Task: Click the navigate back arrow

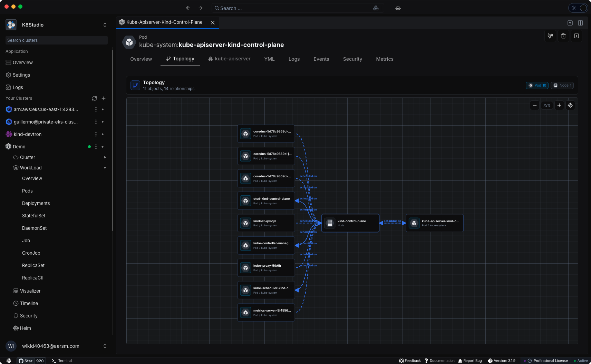Action: pyautogui.click(x=188, y=8)
